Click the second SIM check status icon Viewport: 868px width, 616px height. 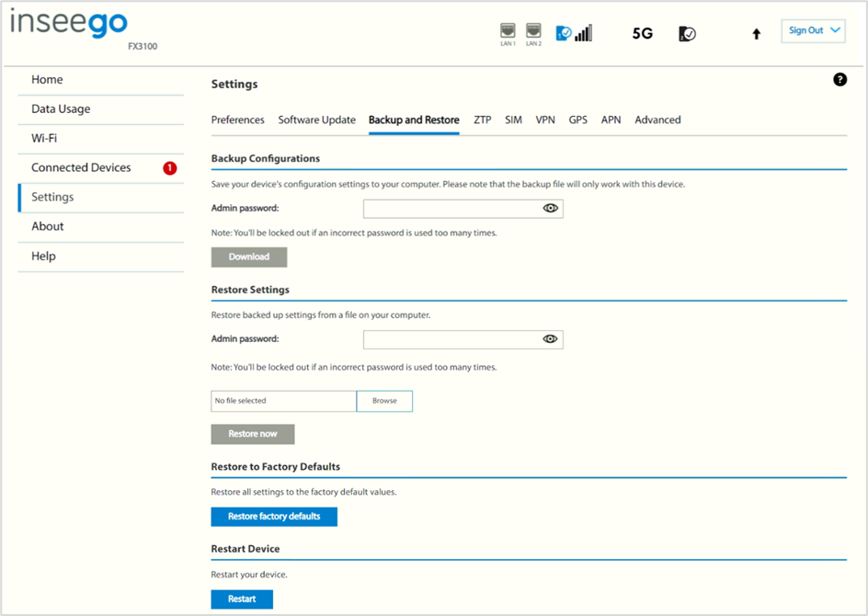tap(687, 34)
